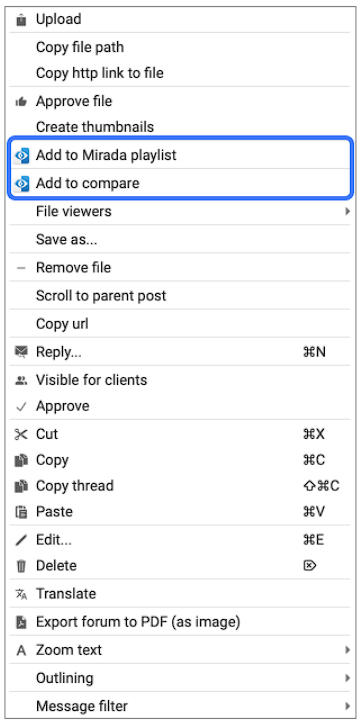
Task: Click the Mirada icon beside Add to compare
Action: (21, 184)
